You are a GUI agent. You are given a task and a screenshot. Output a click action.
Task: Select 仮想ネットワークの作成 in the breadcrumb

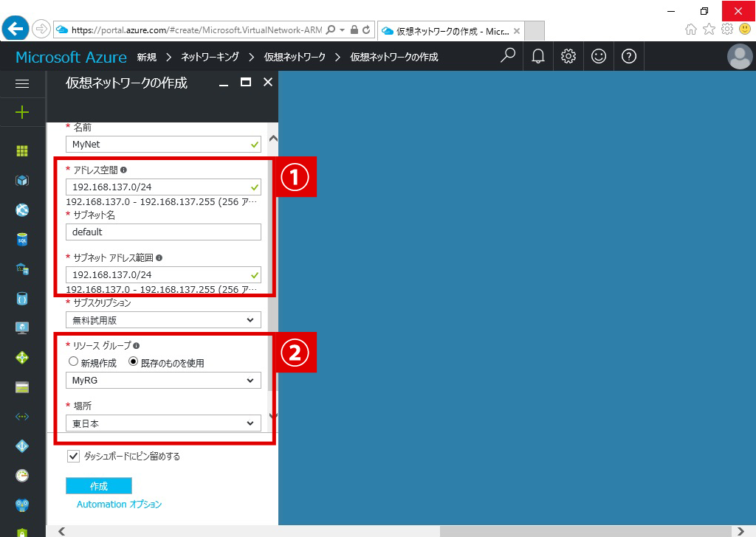[394, 57]
